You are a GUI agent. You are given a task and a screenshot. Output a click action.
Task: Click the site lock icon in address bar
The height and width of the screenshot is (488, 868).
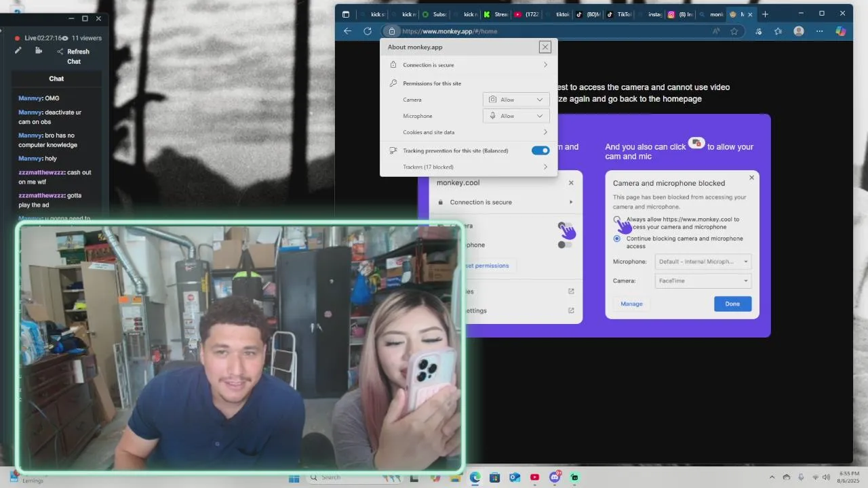click(391, 31)
